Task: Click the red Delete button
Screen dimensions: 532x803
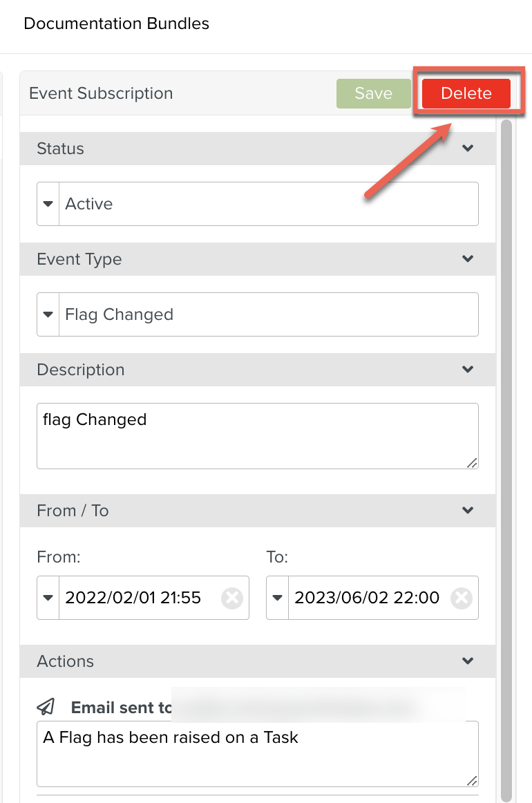Action: [466, 94]
